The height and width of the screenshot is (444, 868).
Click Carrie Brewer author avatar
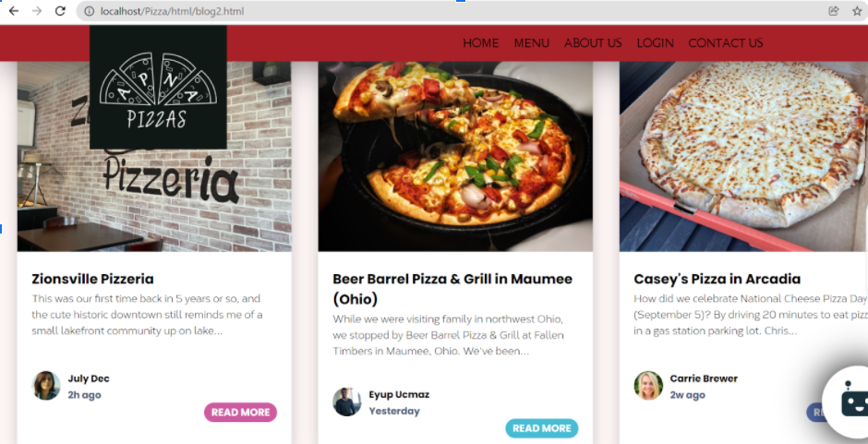(648, 385)
